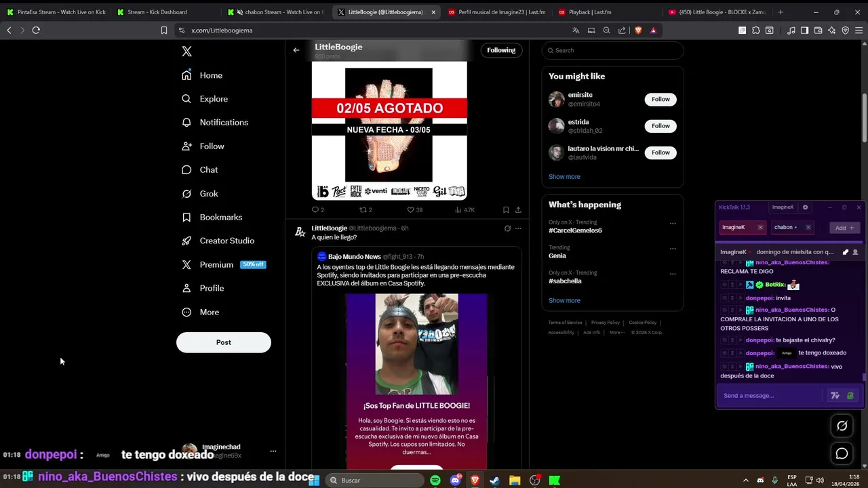Add a chatroom in KickTalk
The height and width of the screenshot is (488, 868).
click(845, 228)
